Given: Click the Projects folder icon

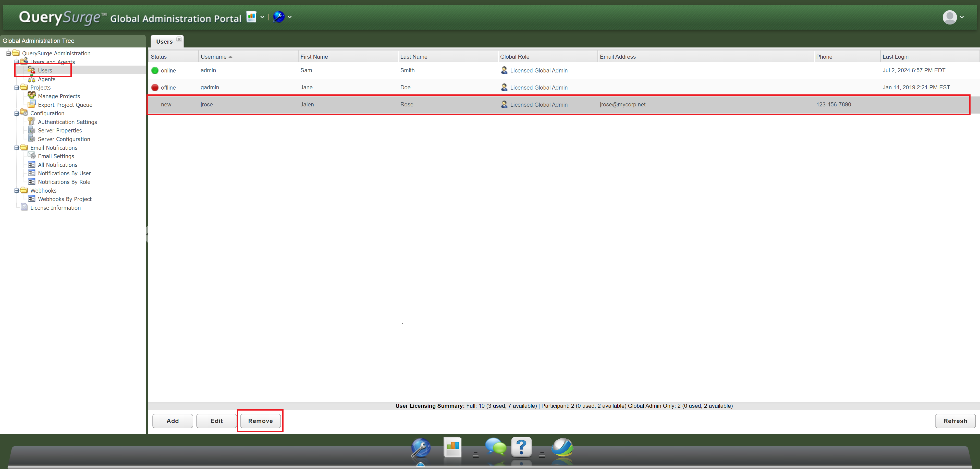Looking at the screenshot, I should point(24,87).
